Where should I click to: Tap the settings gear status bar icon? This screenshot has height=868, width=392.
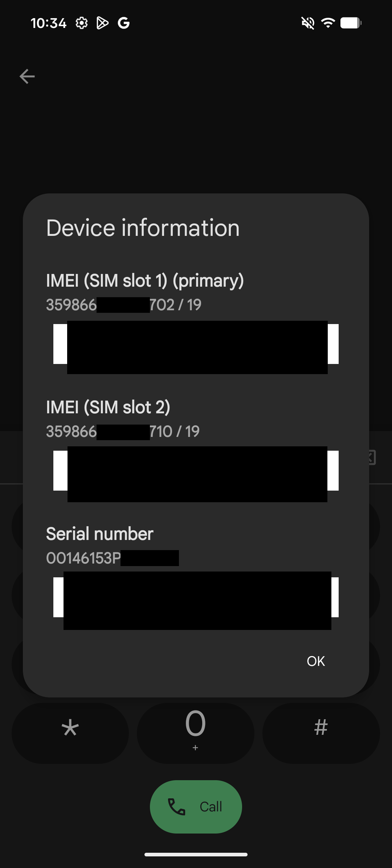tap(82, 23)
